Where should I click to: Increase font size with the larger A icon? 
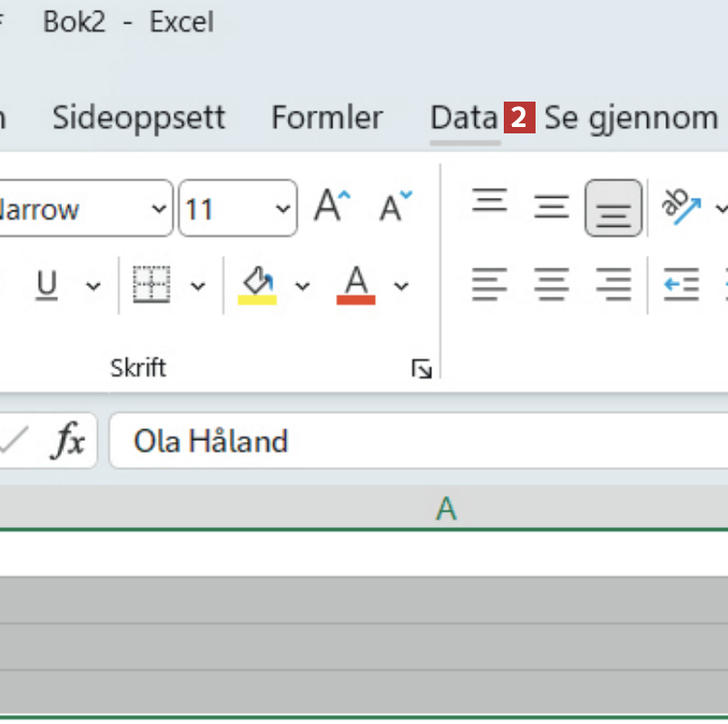(331, 208)
